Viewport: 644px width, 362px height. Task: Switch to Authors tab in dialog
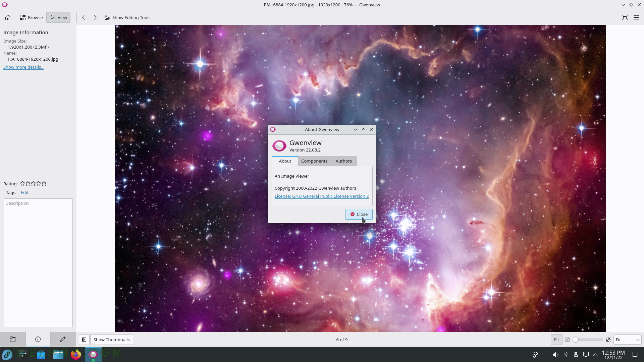(x=344, y=161)
